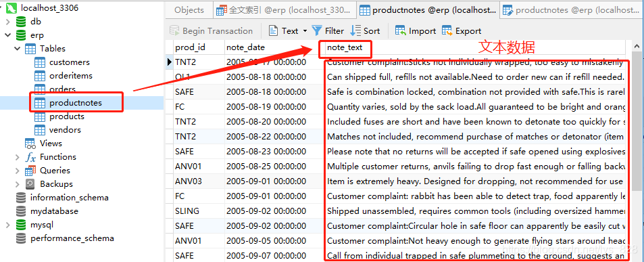Click the Export toolbar icon
The height and width of the screenshot is (262, 644).
click(x=447, y=30)
